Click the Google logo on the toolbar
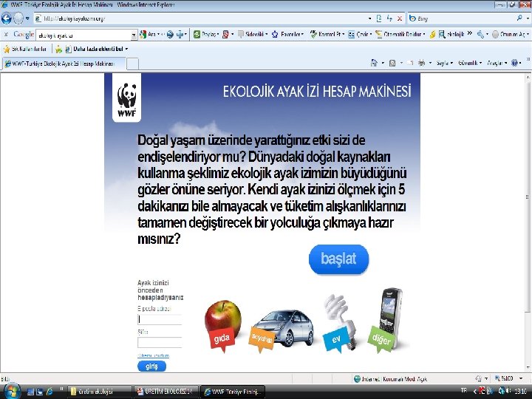This screenshot has width=532, height=399. (24, 34)
